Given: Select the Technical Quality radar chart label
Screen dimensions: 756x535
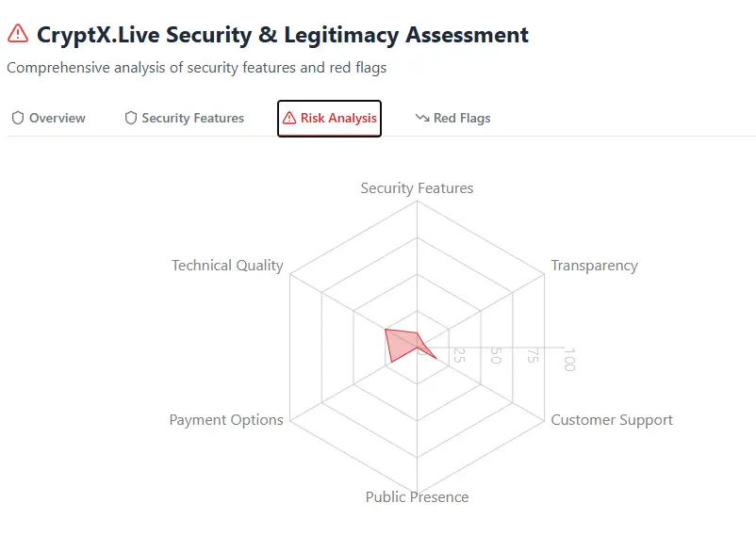Looking at the screenshot, I should [227, 266].
